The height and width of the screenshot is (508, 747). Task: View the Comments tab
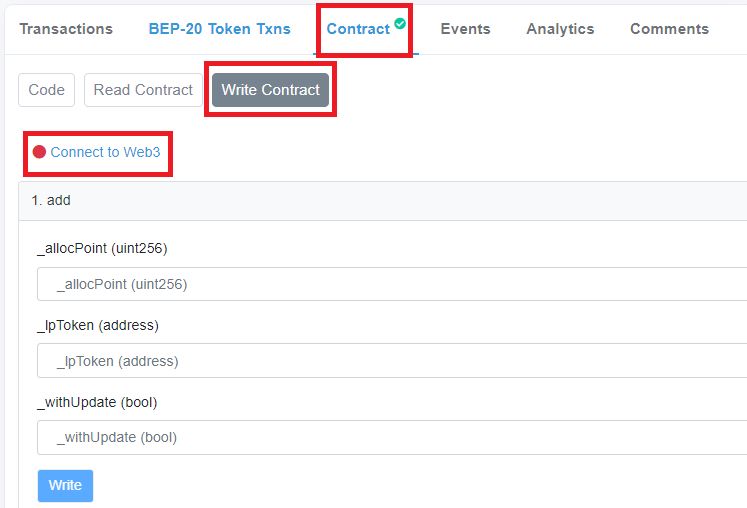669,29
